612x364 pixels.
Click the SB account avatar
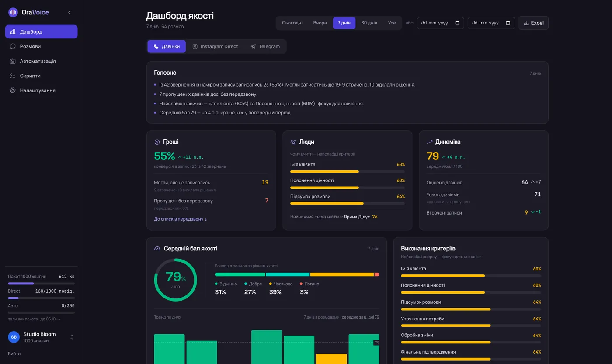14,337
